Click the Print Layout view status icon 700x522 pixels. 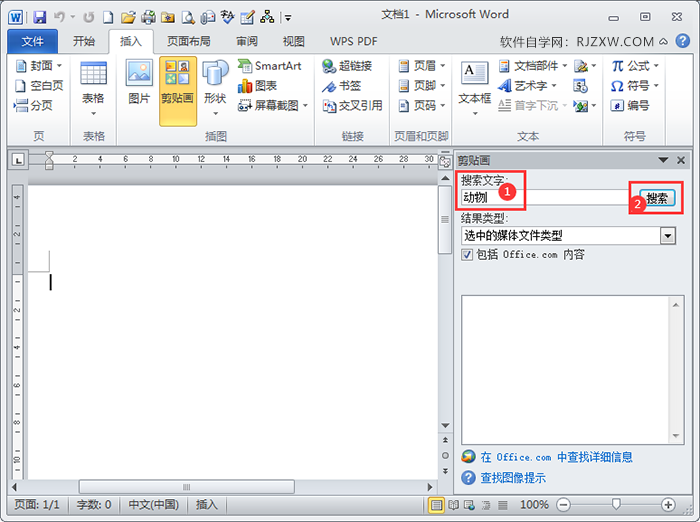[436, 505]
